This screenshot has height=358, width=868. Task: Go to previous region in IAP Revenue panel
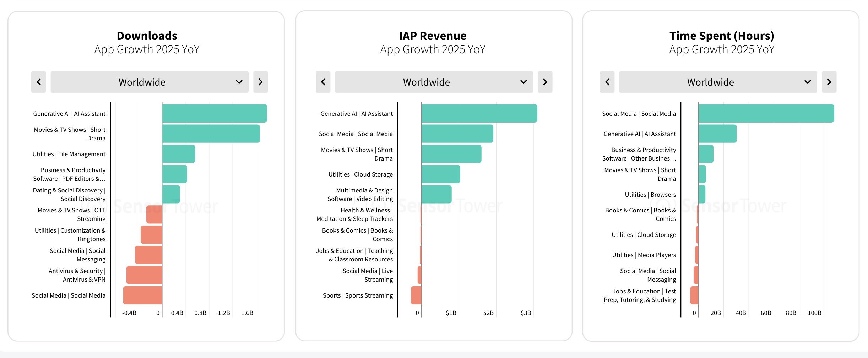(323, 82)
